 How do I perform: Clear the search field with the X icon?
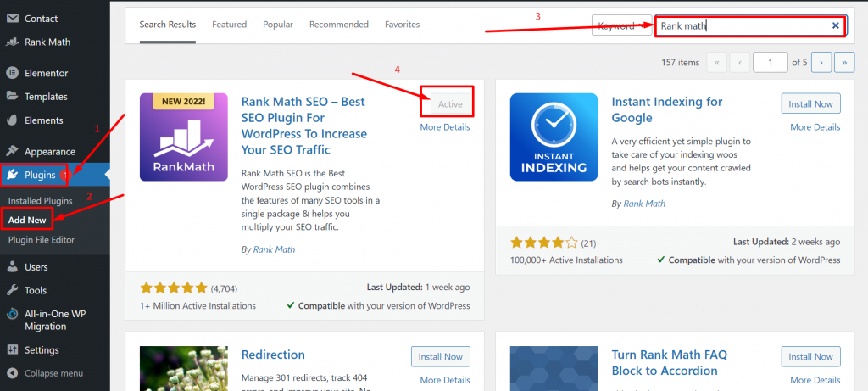coord(835,25)
